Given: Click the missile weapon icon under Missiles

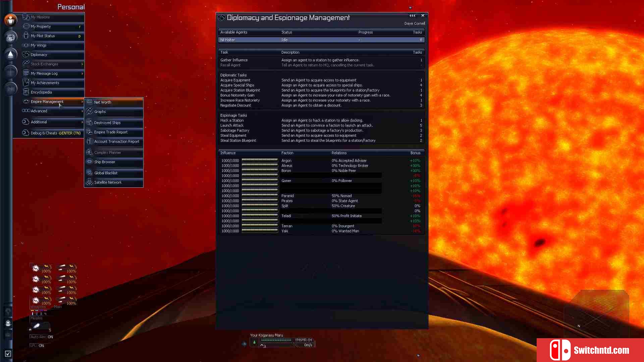Looking at the screenshot, I should click(x=37, y=325).
